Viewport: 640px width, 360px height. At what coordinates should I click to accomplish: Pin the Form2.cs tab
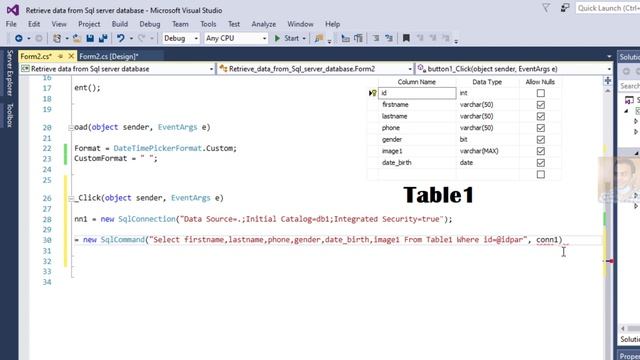click(60, 56)
